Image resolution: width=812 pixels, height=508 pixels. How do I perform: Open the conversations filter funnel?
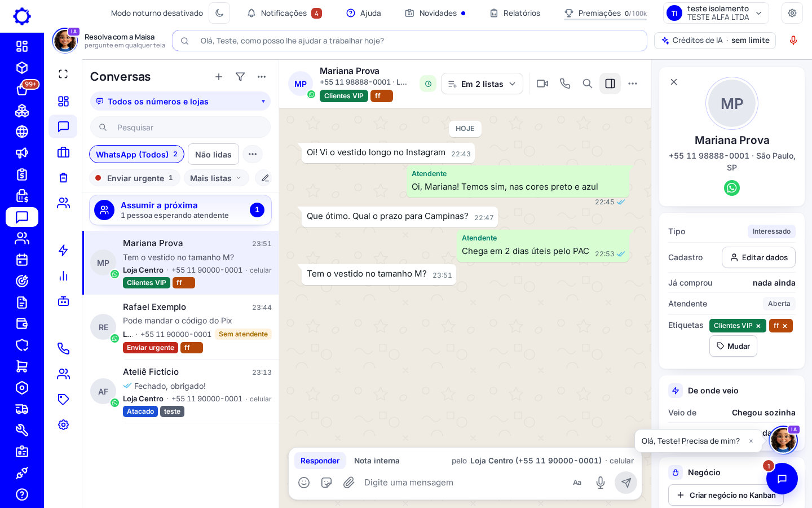coord(240,77)
